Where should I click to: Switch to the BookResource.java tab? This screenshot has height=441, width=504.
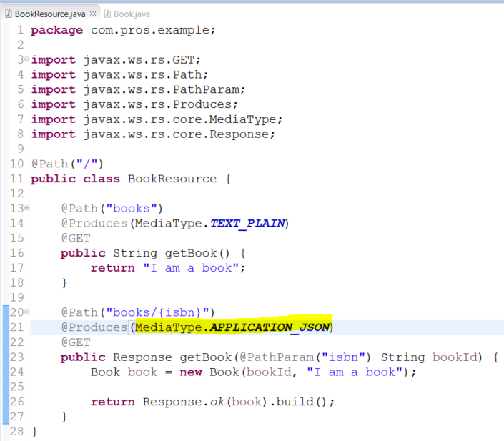(50, 14)
